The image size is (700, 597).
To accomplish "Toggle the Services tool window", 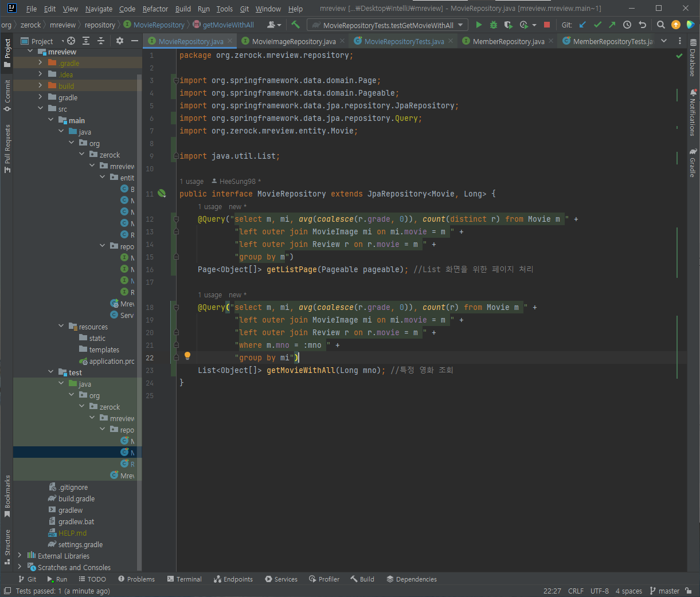I will point(281,579).
